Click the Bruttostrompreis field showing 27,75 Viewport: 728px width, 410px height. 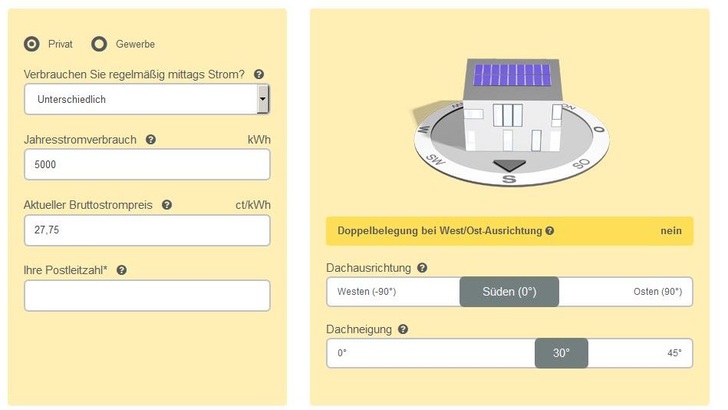tap(147, 230)
